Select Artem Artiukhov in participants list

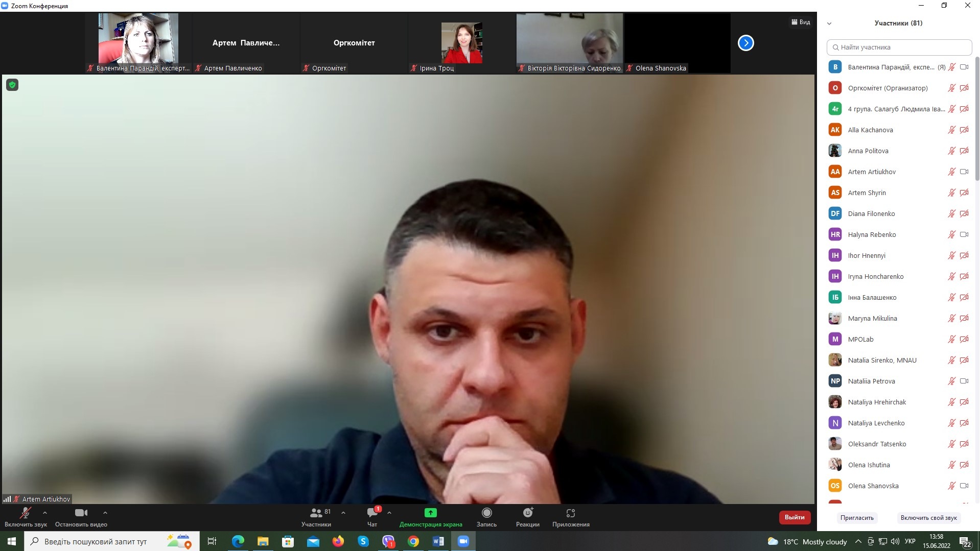pos(872,172)
